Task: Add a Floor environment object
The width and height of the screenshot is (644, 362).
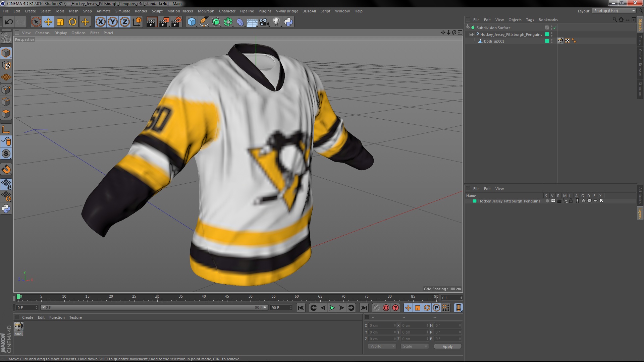Action: 252,22
